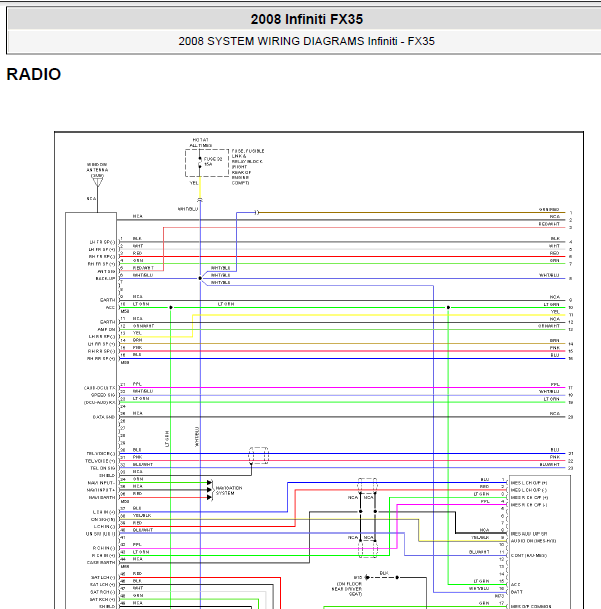Click the "AMP ON" terminal label

pyautogui.click(x=106, y=329)
